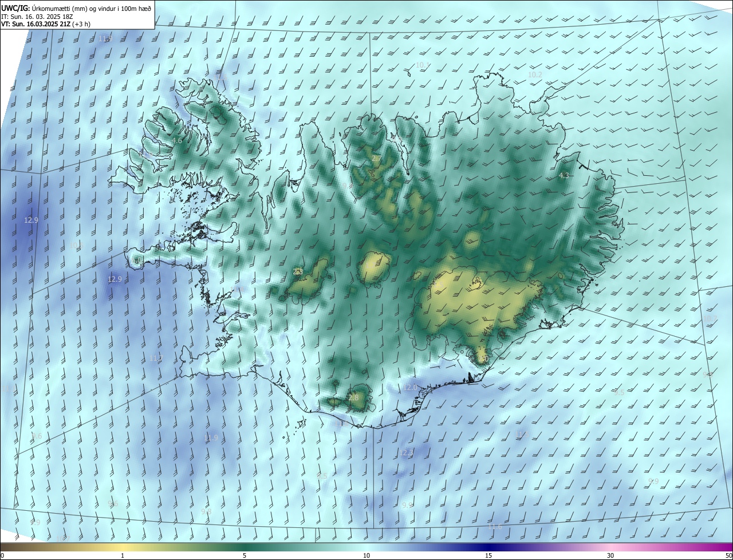This screenshot has height=560, width=733.
Task: Click the 11.9 value in the southwest sea
Action: [211, 437]
